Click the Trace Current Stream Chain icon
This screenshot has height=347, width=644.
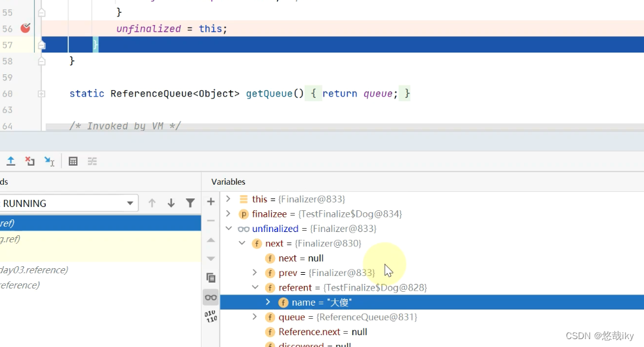(x=92, y=161)
